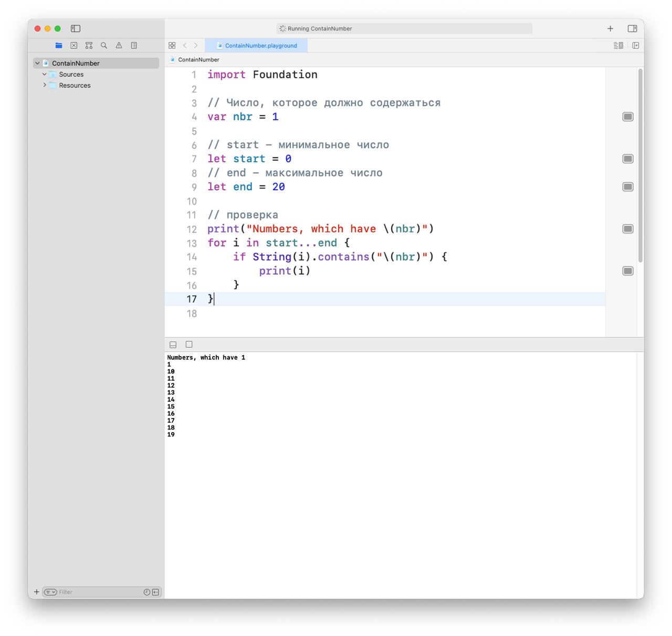Screen dimensions: 672x636
Task: Open the Find navigator magnifier
Action: [x=104, y=46]
